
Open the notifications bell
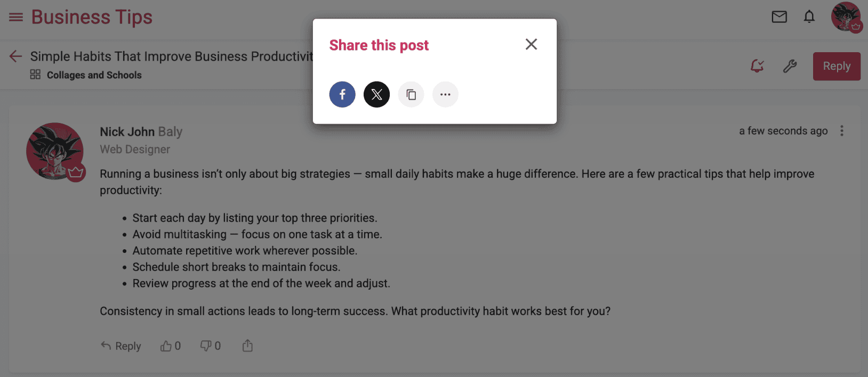click(x=809, y=17)
